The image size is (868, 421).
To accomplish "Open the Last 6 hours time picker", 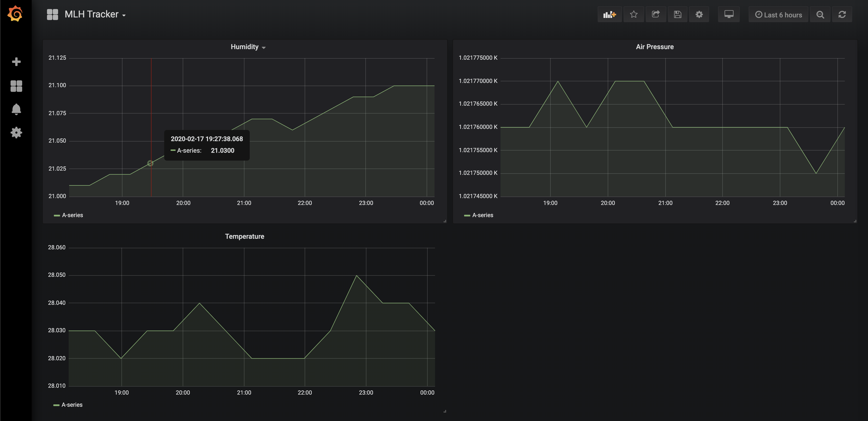I will point(778,15).
